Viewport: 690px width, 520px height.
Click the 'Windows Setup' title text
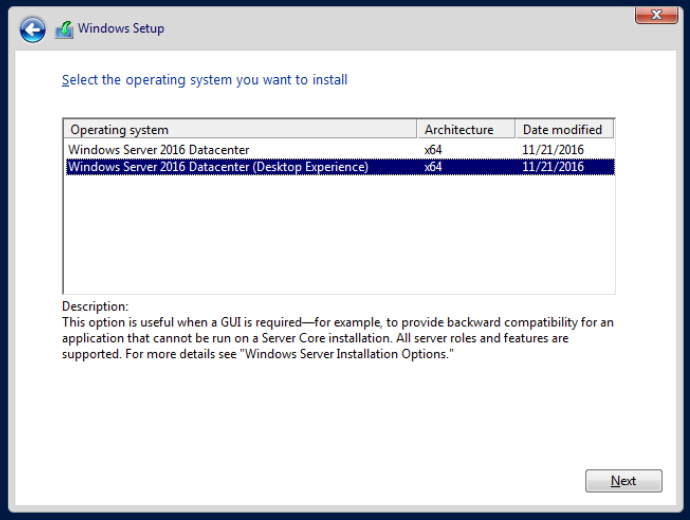[x=121, y=29]
